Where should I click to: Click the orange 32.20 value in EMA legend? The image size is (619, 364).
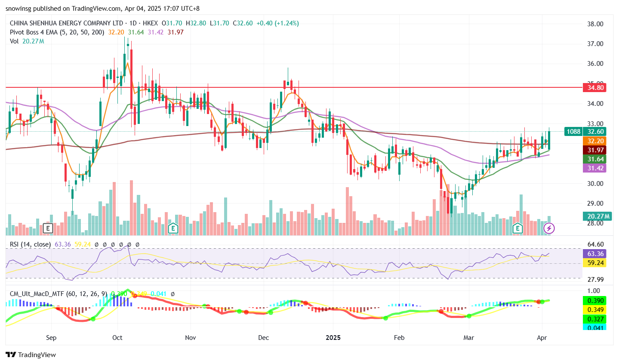pyautogui.click(x=116, y=32)
